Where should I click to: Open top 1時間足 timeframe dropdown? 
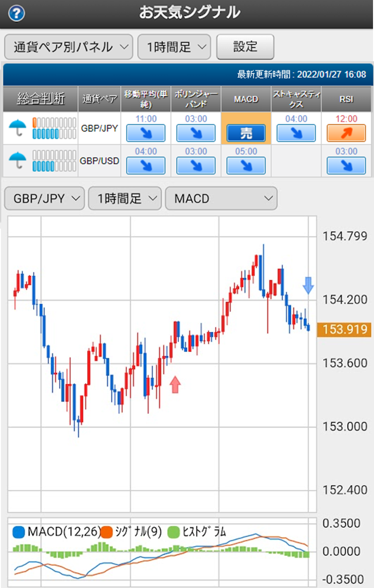pyautogui.click(x=174, y=47)
